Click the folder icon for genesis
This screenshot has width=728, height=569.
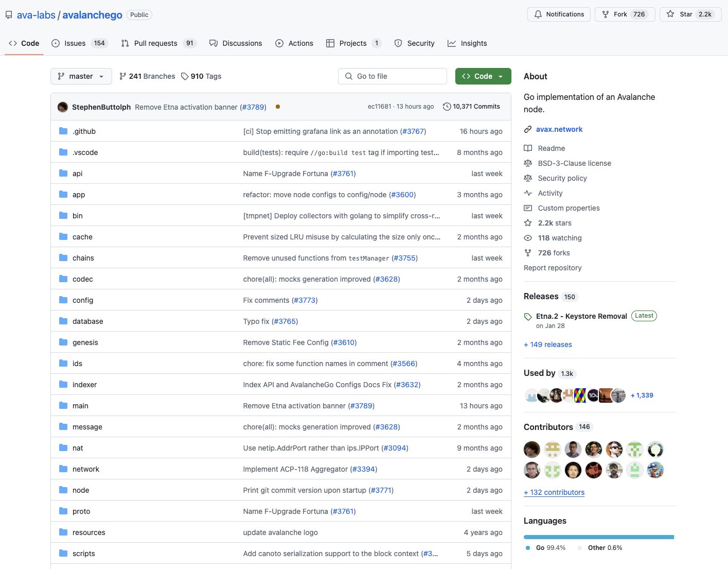tap(63, 342)
